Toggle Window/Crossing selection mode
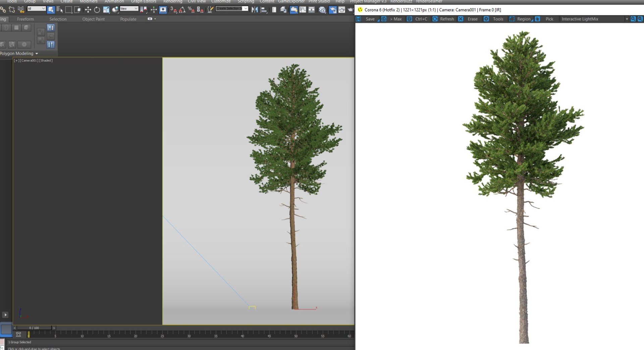The height and width of the screenshot is (350, 644). pos(77,9)
